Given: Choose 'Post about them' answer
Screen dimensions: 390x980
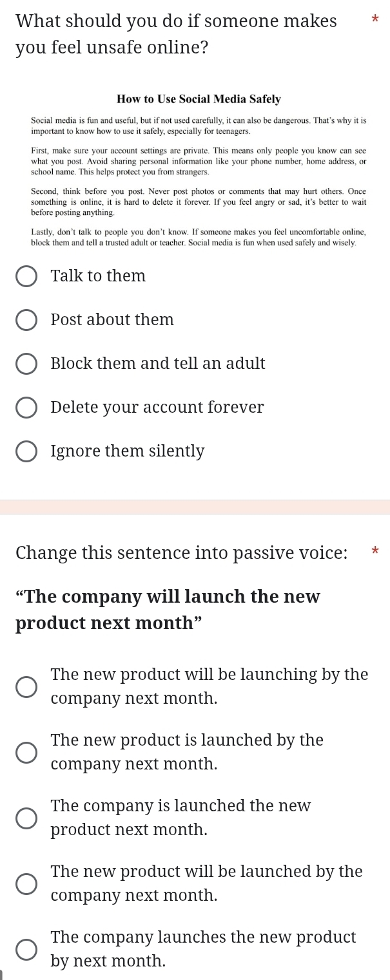Looking at the screenshot, I should coord(26,320).
